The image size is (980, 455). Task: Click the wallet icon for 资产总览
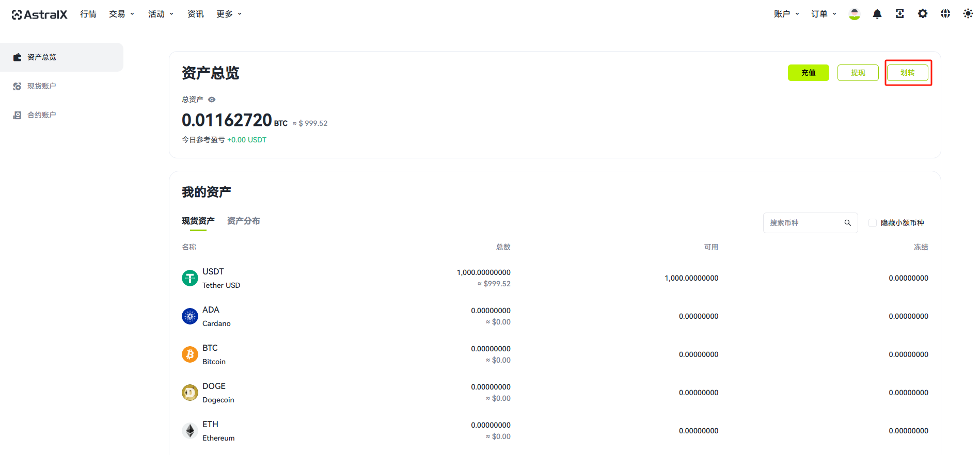tap(17, 57)
